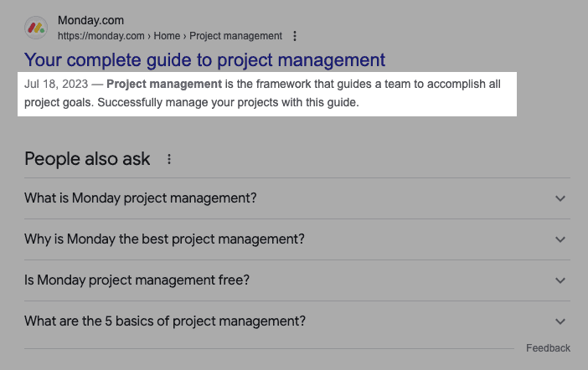
Task: Click the chevron on 'Is Monday project management free?' row
Action: 560,280
